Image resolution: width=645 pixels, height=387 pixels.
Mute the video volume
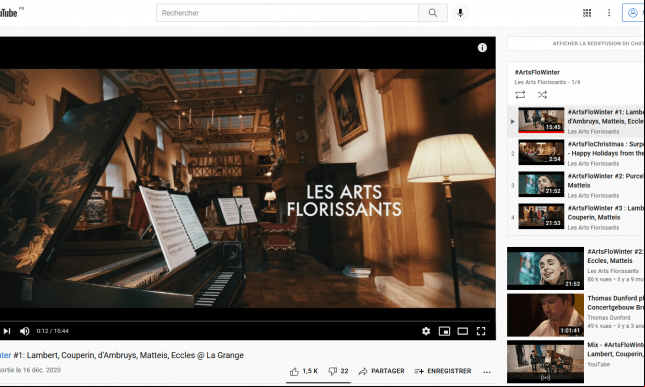coord(25,331)
